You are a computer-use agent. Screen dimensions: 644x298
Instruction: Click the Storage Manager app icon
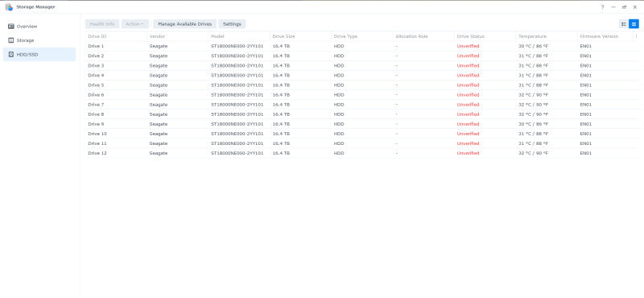9,7
